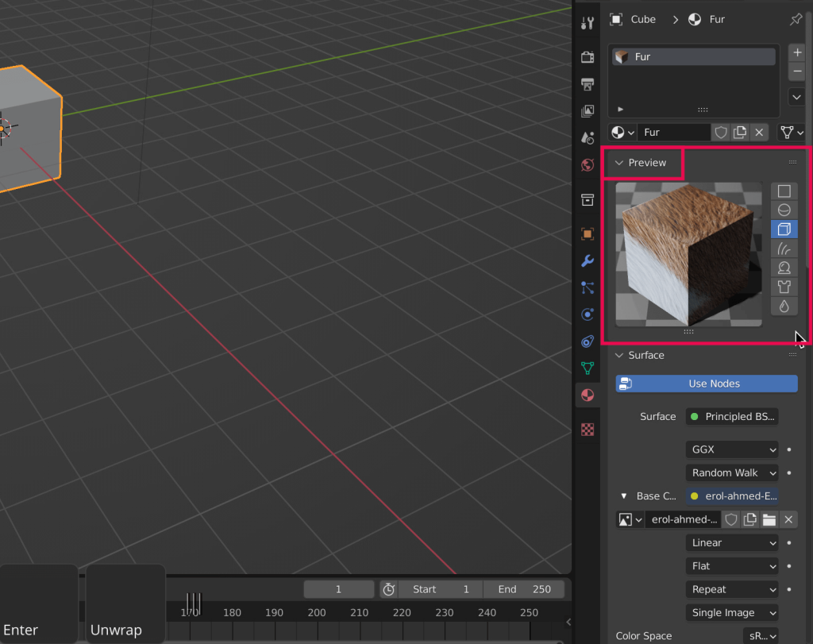Image resolution: width=813 pixels, height=644 pixels.
Task: Open the Render properties tab
Action: click(x=588, y=56)
